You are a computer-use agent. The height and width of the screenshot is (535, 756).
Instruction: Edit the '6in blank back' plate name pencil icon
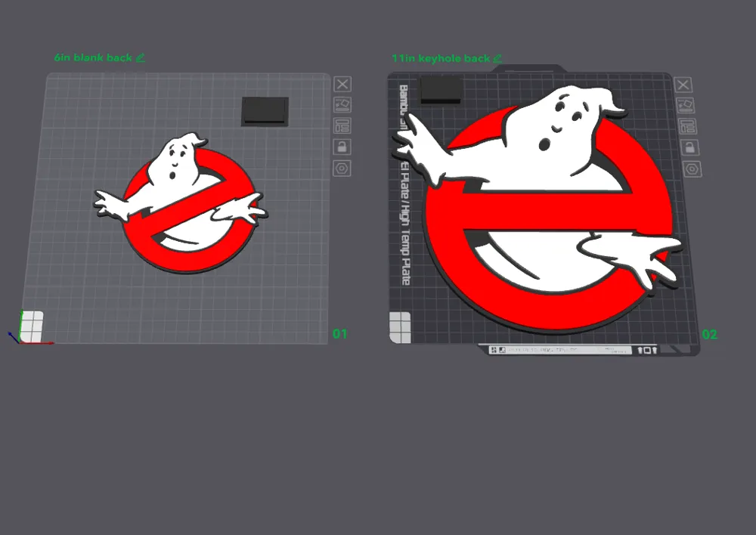[141, 58]
